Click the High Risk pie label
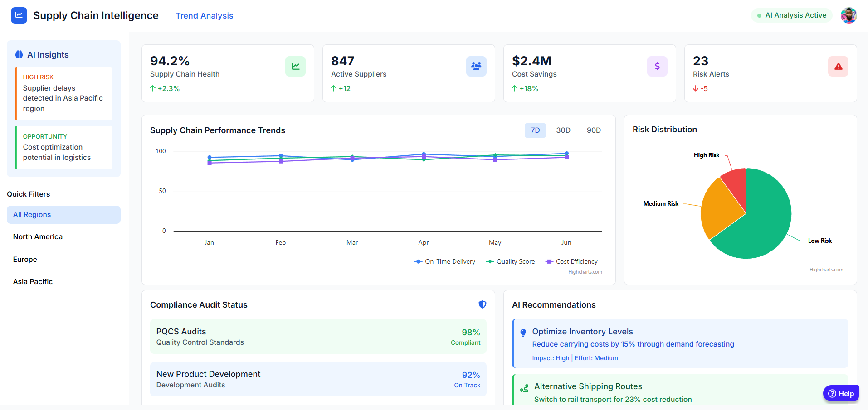Image resolution: width=868 pixels, height=410 pixels. [707, 155]
